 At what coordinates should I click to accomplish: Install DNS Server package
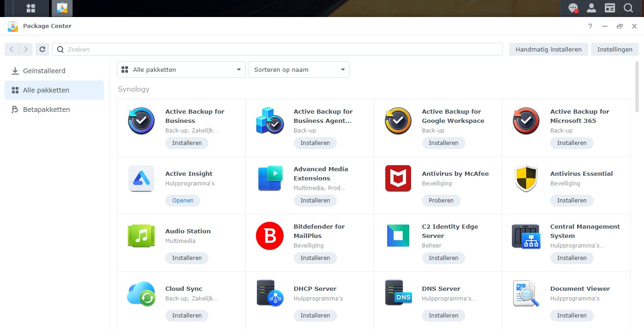pyautogui.click(x=444, y=316)
